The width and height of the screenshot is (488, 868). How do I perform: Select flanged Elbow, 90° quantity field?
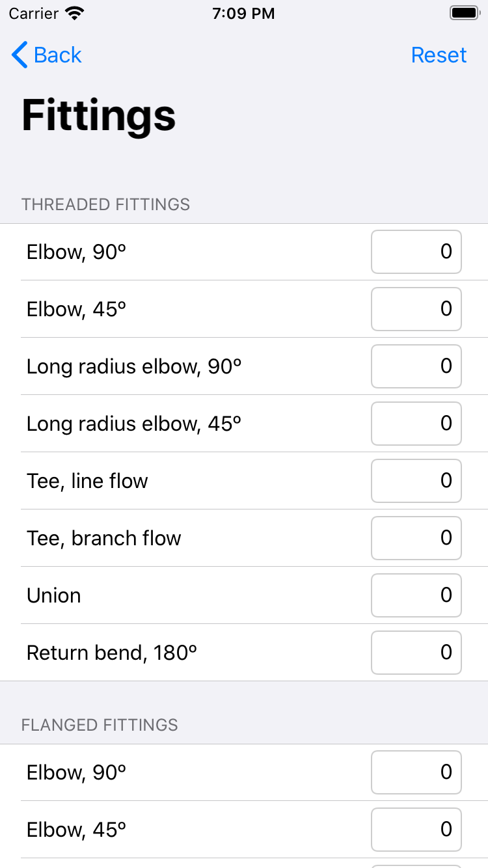pyautogui.click(x=416, y=772)
